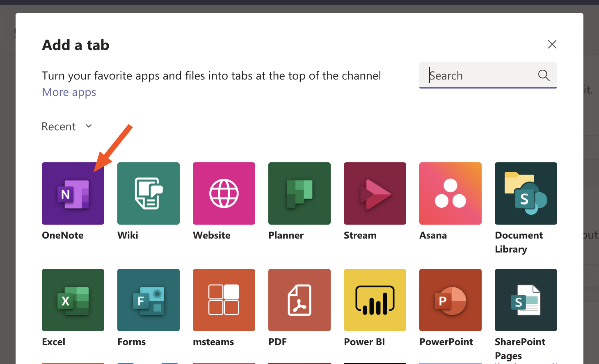The height and width of the screenshot is (364, 599).
Task: Click the Website label text
Action: pos(212,235)
